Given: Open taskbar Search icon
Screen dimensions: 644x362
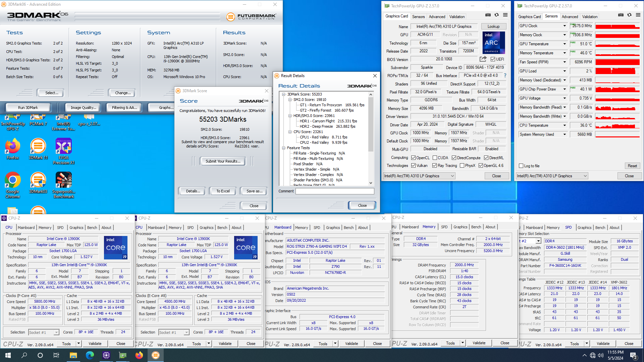Looking at the screenshot, I should [24, 355].
